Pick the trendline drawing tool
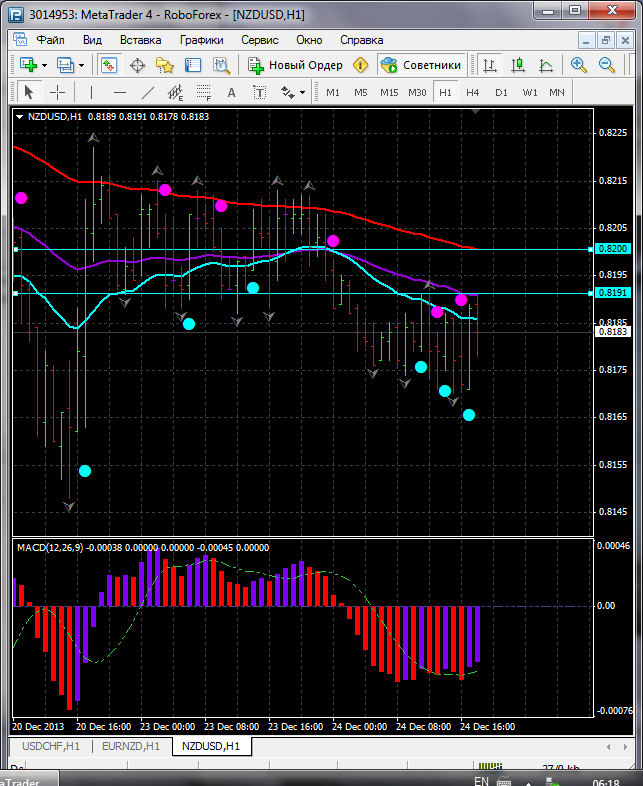The height and width of the screenshot is (786, 643). coord(148,92)
